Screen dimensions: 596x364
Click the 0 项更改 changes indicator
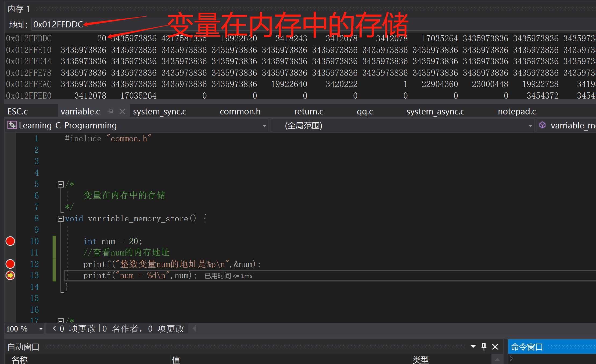tap(78, 329)
